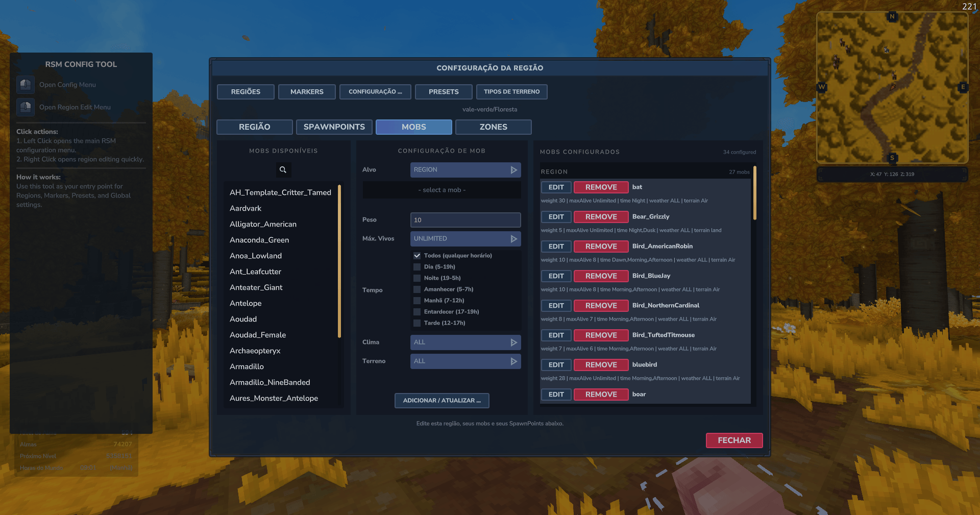This screenshot has width=980, height=515.
Task: Check the Entardecer (17-19h) option
Action: (417, 312)
